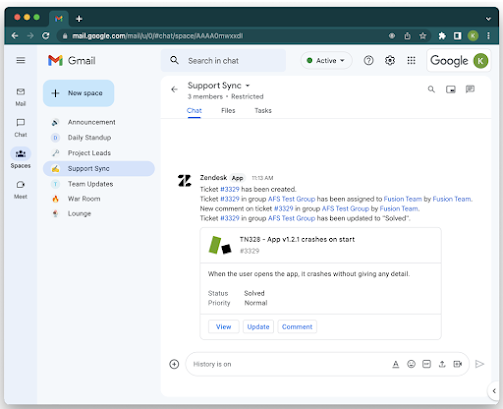Click the View button on ticket card
Image resolution: width=503 pixels, height=409 pixels.
223,327
